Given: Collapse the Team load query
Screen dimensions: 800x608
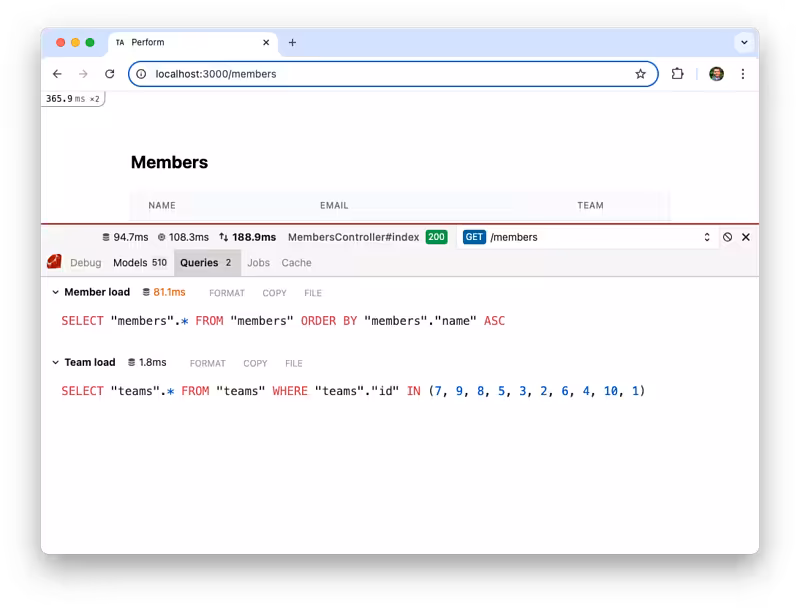Looking at the screenshot, I should coord(55,363).
